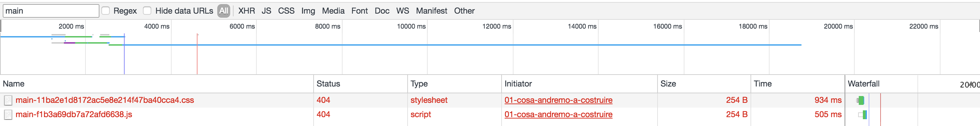Open initiator link for main JS request

(x=558, y=114)
